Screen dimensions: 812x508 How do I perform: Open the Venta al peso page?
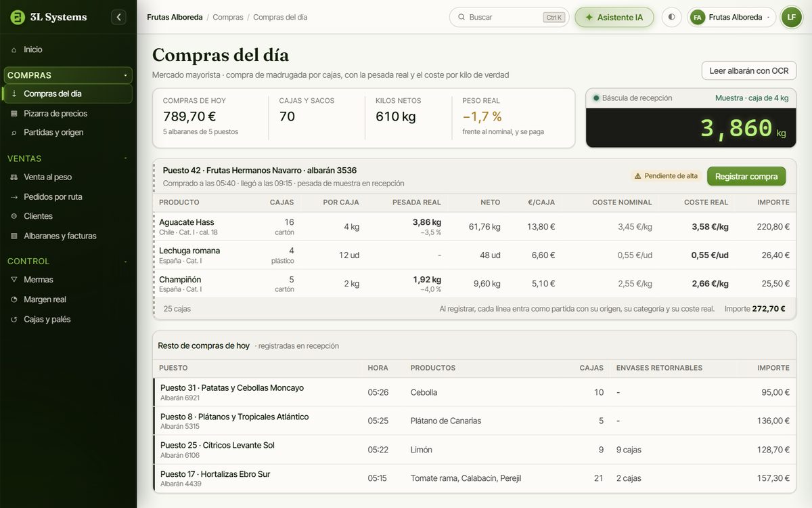68,177
